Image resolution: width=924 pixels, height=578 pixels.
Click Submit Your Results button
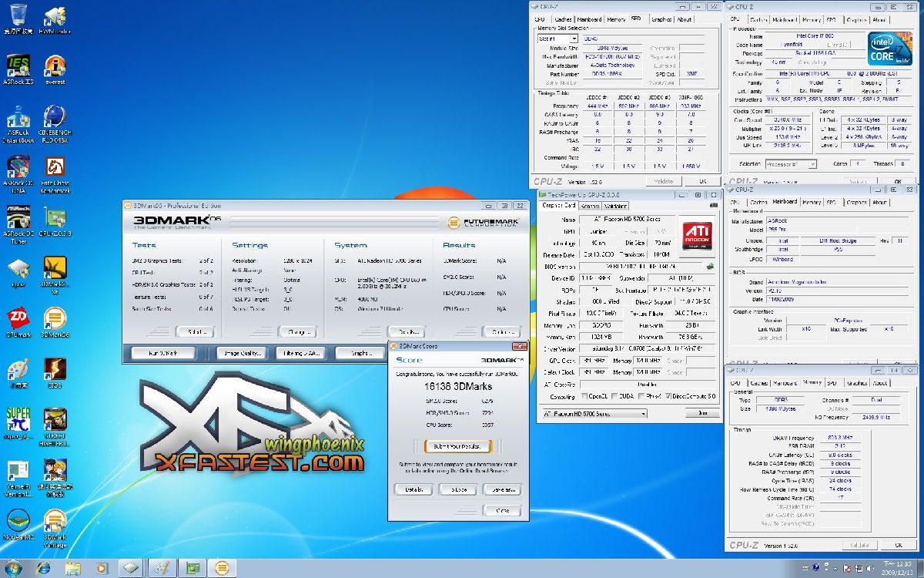point(457,446)
